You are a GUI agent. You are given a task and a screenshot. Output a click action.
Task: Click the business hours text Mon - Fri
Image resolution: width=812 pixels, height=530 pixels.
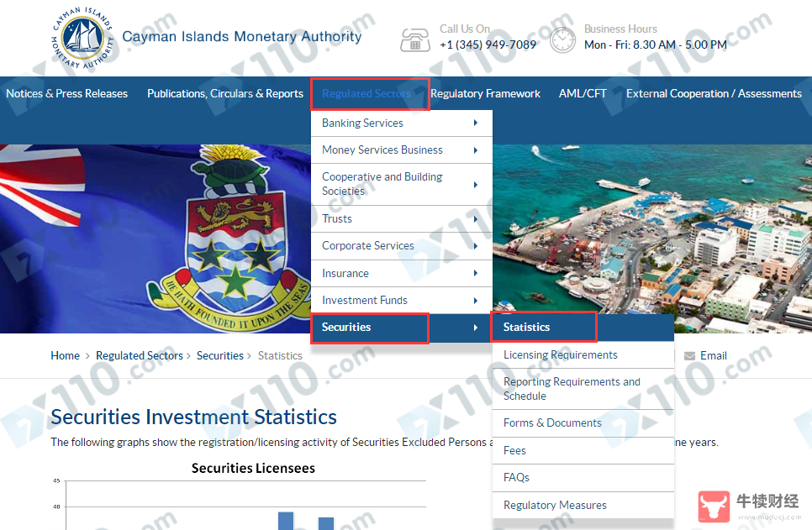(656, 45)
